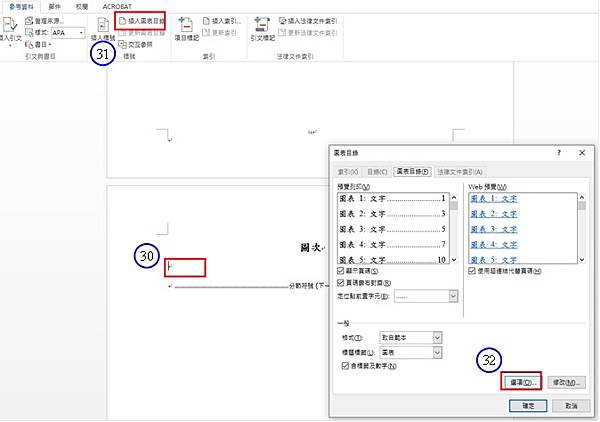Switch to the 索引(X) dialog tab
This screenshot has height=422, width=600.
(347, 172)
